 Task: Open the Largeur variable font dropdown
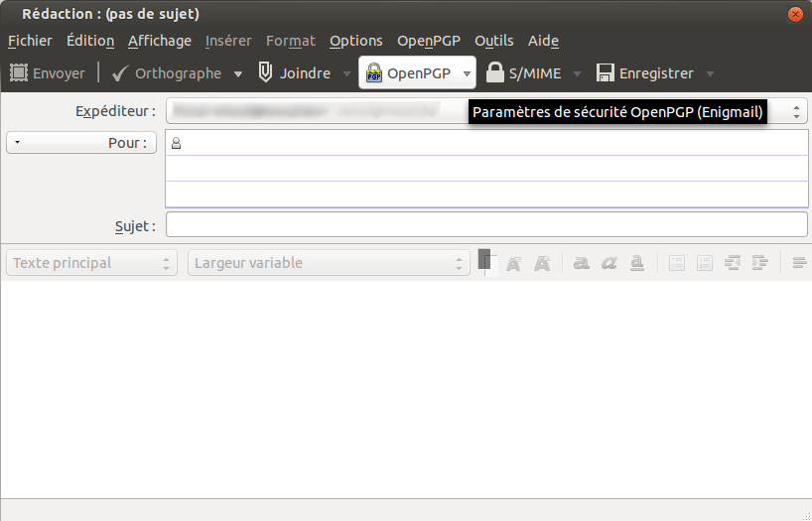[x=328, y=263]
